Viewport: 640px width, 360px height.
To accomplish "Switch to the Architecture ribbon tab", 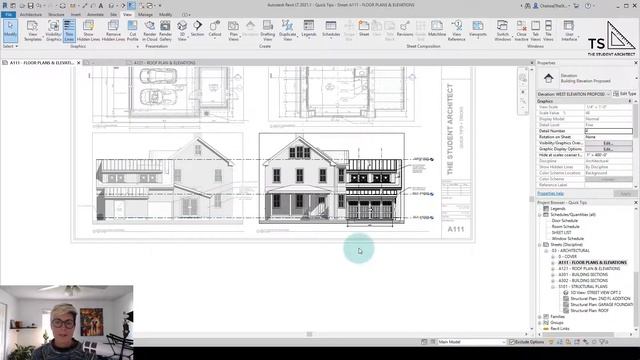I will 31,14.
